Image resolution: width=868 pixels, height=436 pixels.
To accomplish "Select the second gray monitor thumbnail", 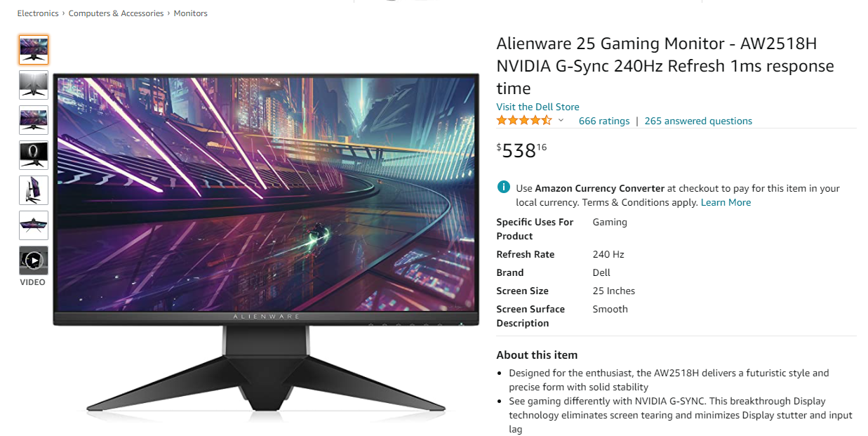I will tap(34, 85).
